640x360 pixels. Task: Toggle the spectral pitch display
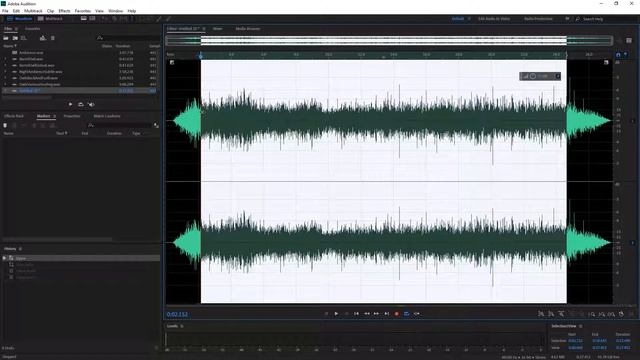point(93,18)
